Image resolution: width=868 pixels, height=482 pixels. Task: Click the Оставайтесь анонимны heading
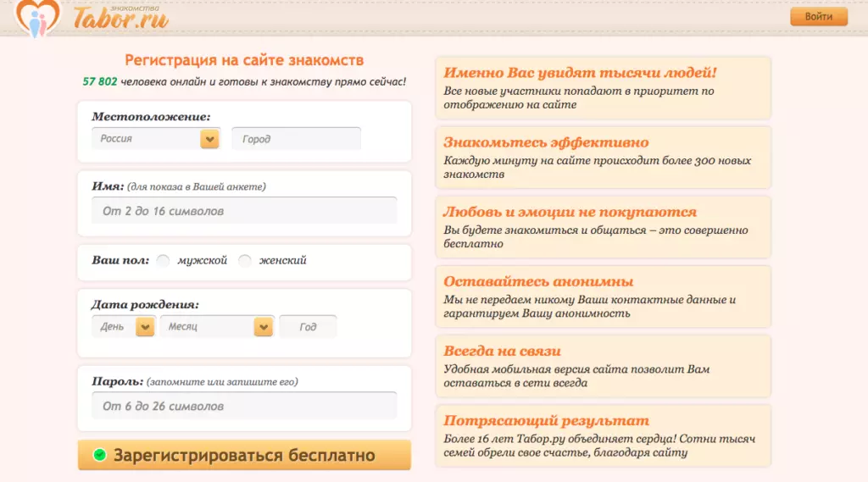(x=538, y=281)
